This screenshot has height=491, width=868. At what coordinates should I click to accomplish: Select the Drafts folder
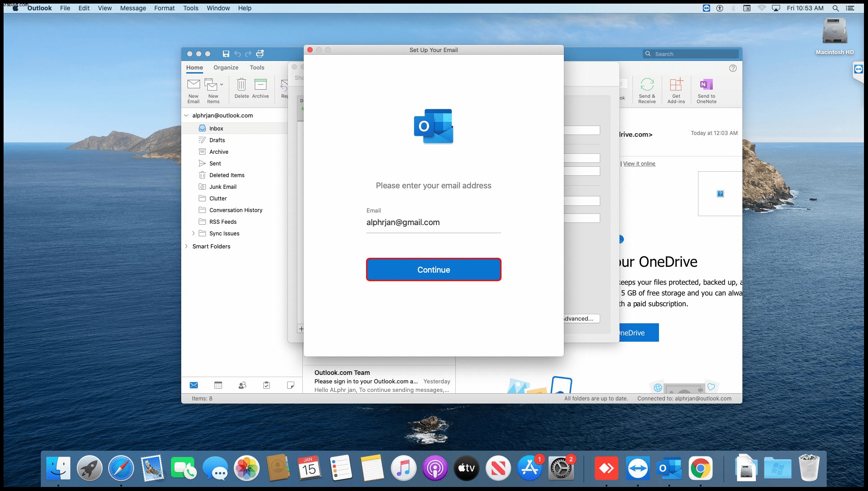click(235, 140)
